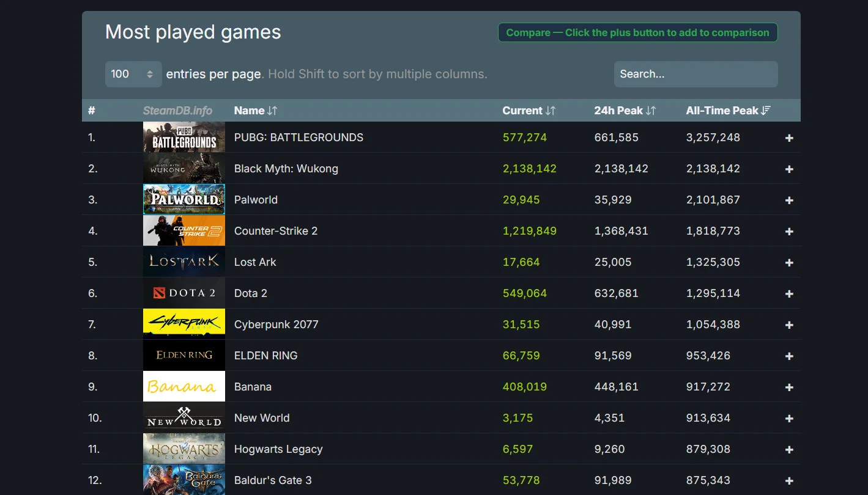This screenshot has height=495, width=868.
Task: Click current players value 1,219,849
Action: (x=530, y=231)
